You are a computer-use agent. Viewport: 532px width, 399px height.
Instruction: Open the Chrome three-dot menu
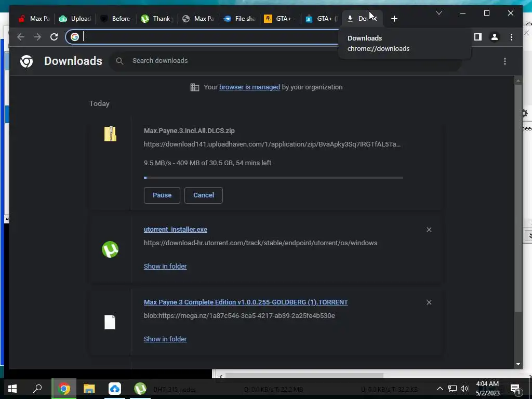click(511, 37)
